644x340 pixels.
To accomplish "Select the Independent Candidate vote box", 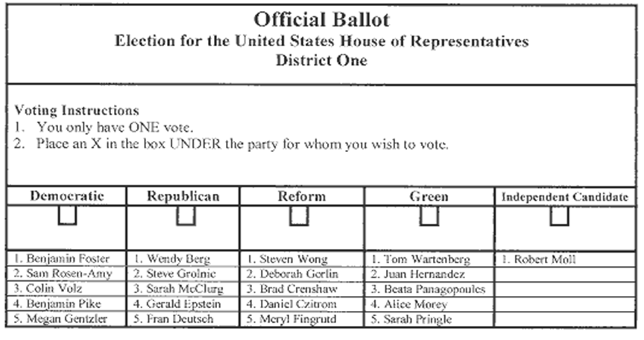I will coord(559,215).
